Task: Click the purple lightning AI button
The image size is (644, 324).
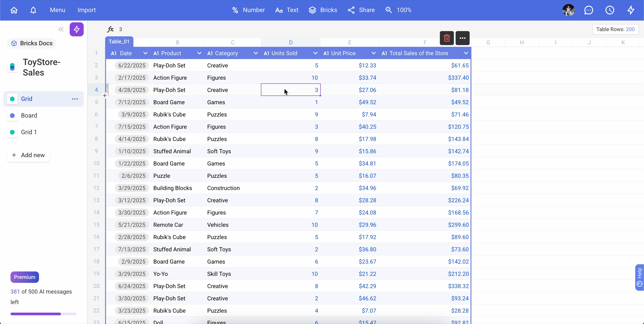Action: [x=76, y=29]
